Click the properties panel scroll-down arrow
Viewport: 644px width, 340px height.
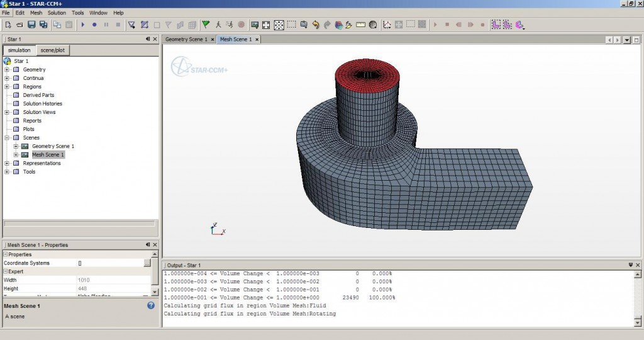coord(155,292)
